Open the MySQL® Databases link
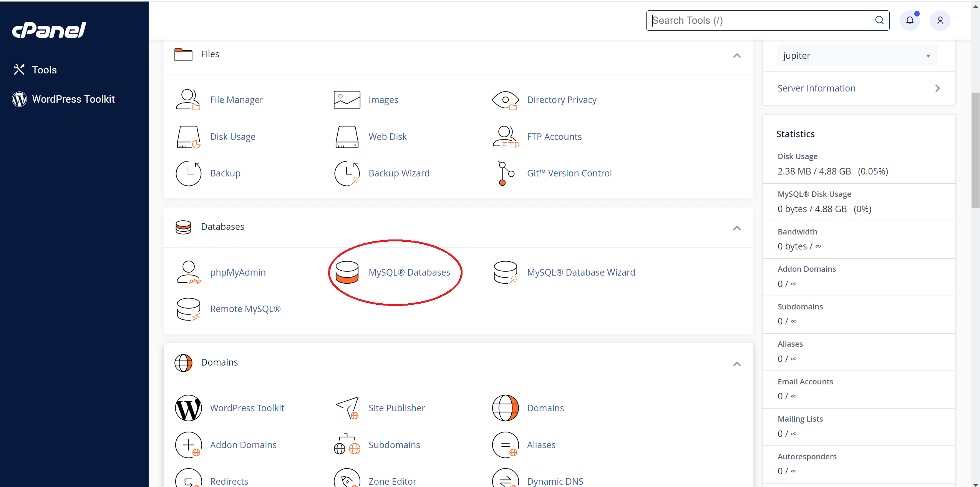The width and height of the screenshot is (980, 487). 410,273
